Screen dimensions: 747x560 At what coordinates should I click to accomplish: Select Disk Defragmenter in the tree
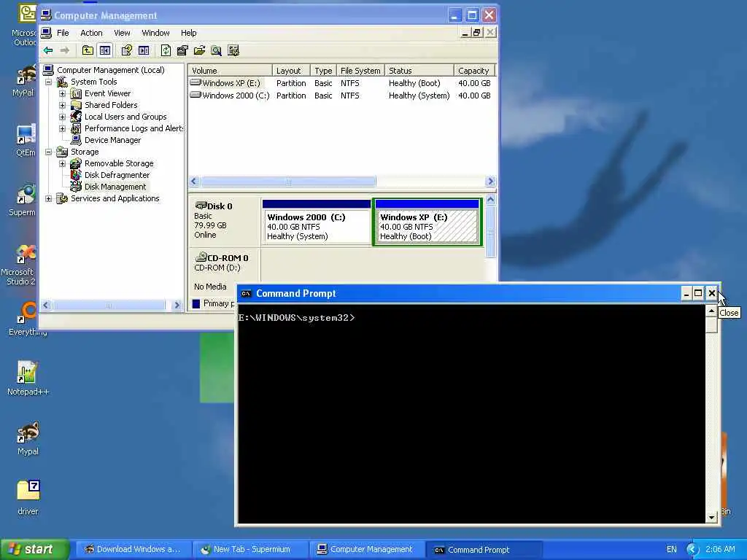117,175
